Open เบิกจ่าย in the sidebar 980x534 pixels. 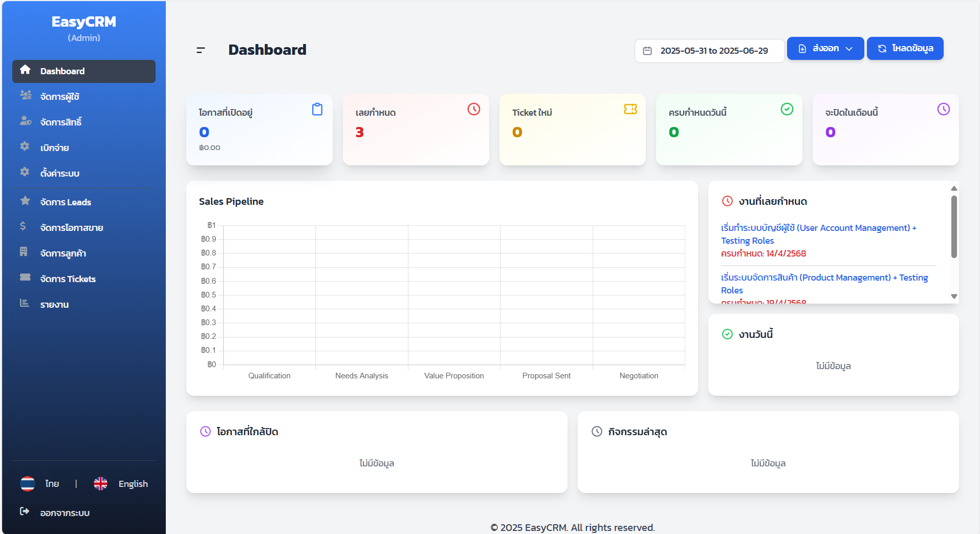pos(84,148)
